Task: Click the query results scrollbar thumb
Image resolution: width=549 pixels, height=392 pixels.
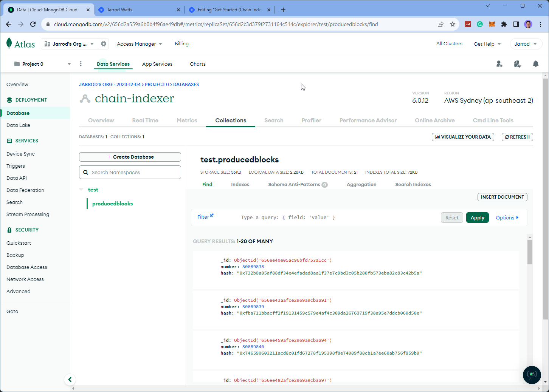Action: point(530,252)
